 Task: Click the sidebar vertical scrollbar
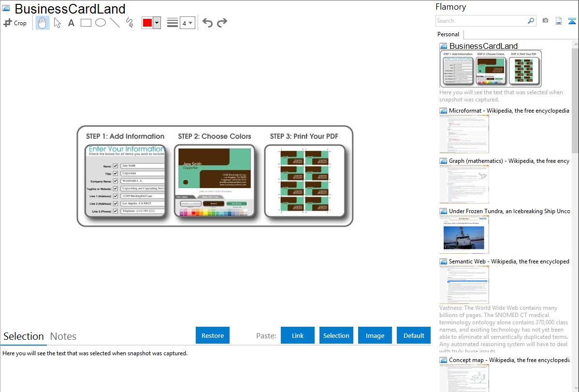(575, 100)
